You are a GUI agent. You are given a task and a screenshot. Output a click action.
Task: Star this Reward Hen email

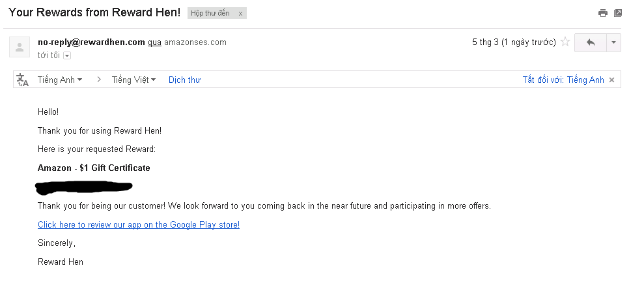click(x=565, y=42)
